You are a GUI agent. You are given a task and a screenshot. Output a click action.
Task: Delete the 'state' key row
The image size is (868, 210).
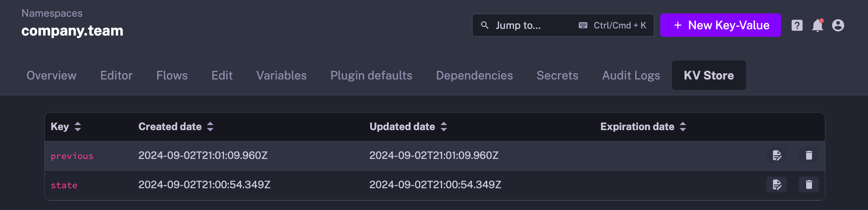[x=809, y=184]
